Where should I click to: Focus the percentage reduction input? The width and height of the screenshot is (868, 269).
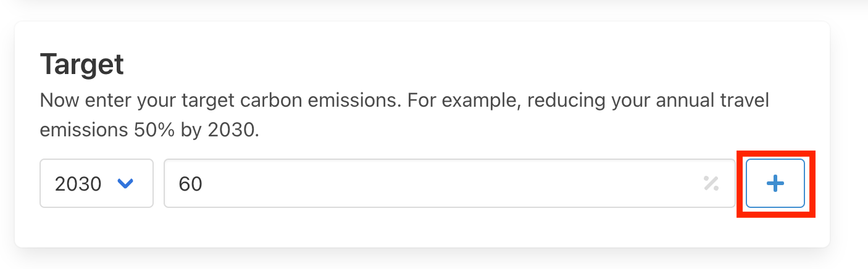click(x=432, y=183)
